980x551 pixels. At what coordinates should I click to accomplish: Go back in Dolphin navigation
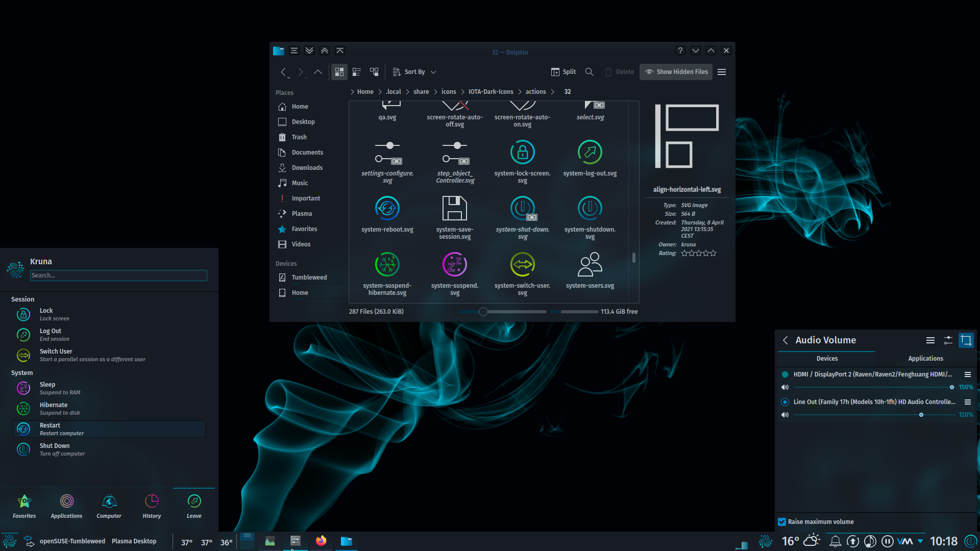pos(283,72)
